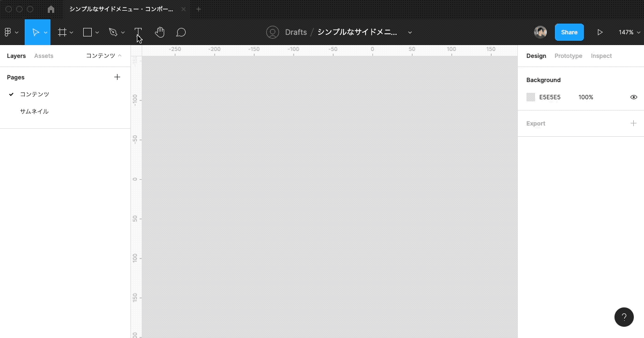Select the サムネイル page
The image size is (644, 338).
pos(34,111)
